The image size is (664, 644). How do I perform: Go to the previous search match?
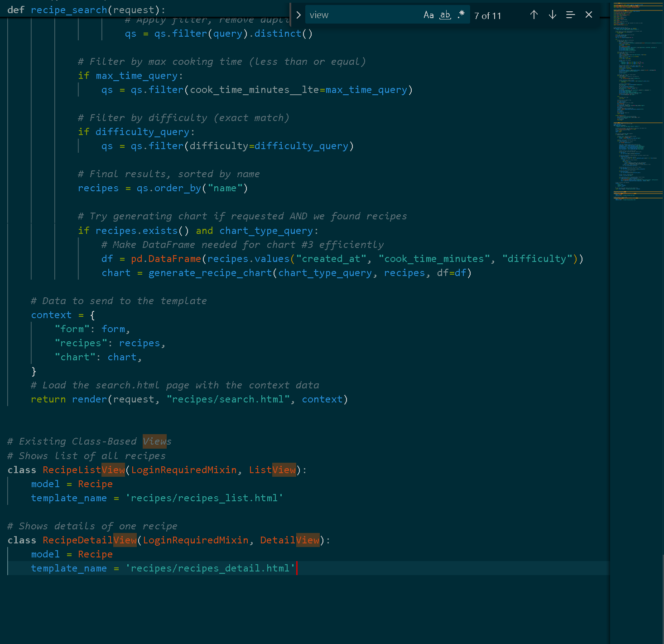(x=534, y=15)
